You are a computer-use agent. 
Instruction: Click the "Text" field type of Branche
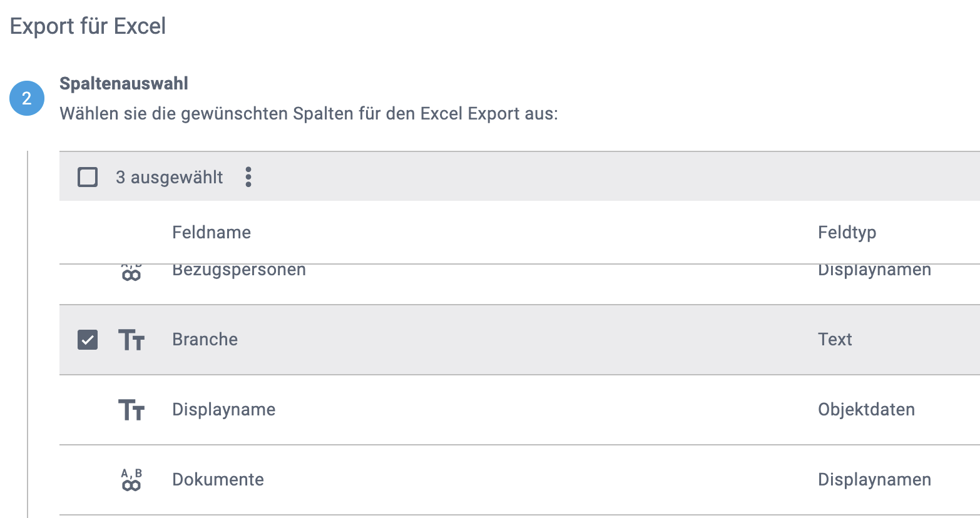pos(835,340)
